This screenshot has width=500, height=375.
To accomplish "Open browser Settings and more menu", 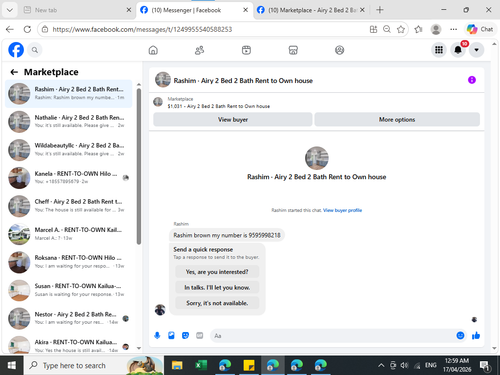I will pyautogui.click(x=453, y=29).
